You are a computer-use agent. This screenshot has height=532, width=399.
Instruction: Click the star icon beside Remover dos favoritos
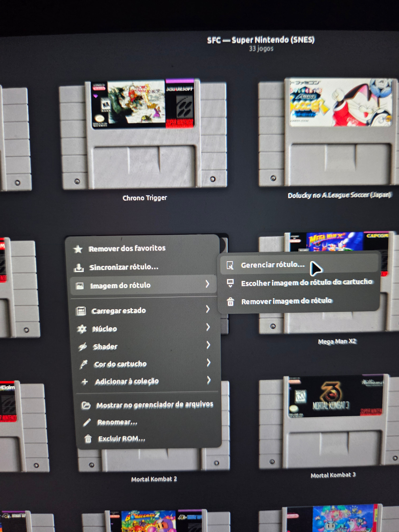tap(78, 249)
